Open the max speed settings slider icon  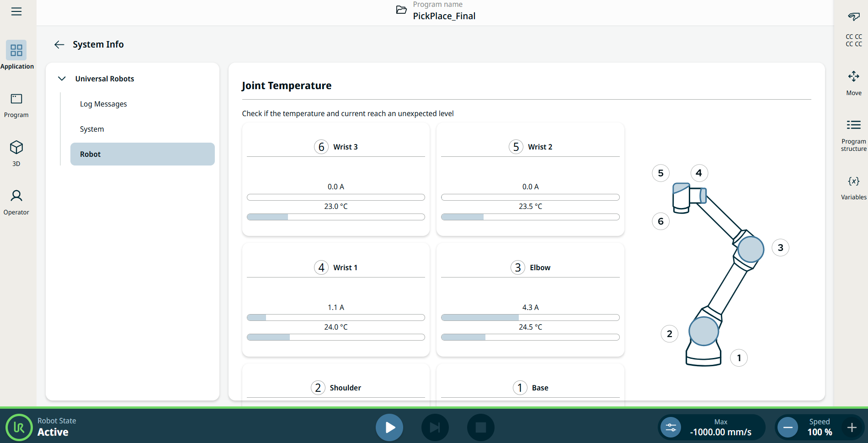coord(671,427)
